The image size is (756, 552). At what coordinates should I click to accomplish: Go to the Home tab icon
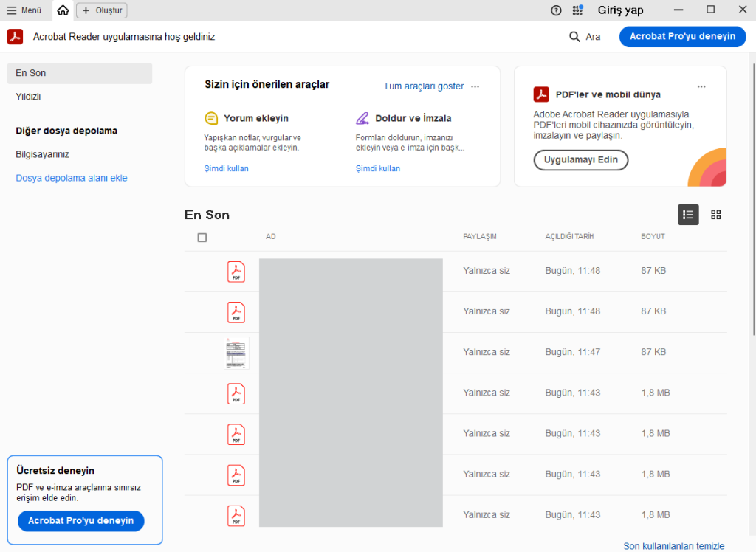(63, 10)
